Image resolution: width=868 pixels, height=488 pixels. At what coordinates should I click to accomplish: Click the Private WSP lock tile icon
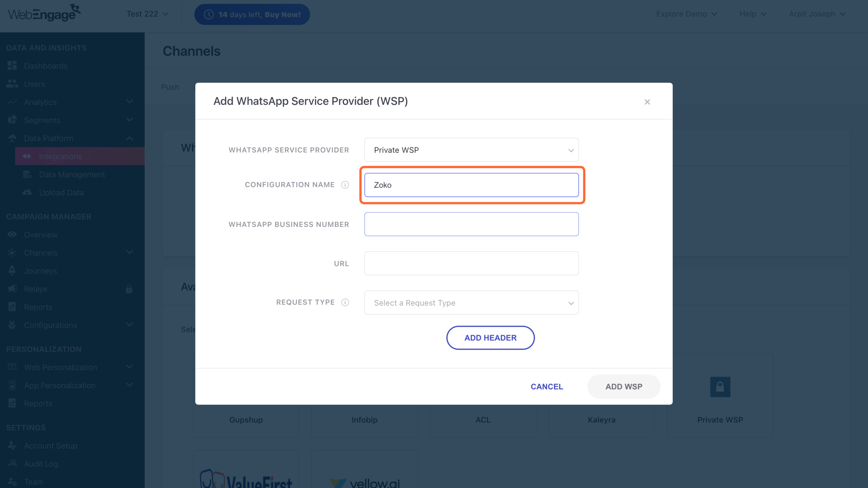point(720,387)
